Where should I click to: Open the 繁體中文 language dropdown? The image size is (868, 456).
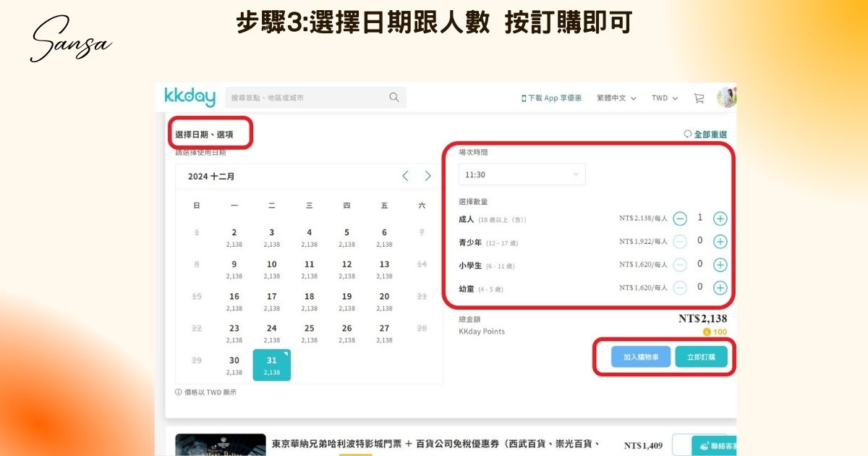616,98
